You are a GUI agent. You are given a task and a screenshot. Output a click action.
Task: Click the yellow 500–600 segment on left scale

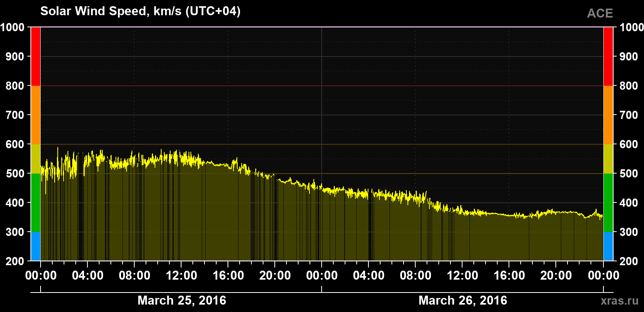pyautogui.click(x=36, y=159)
